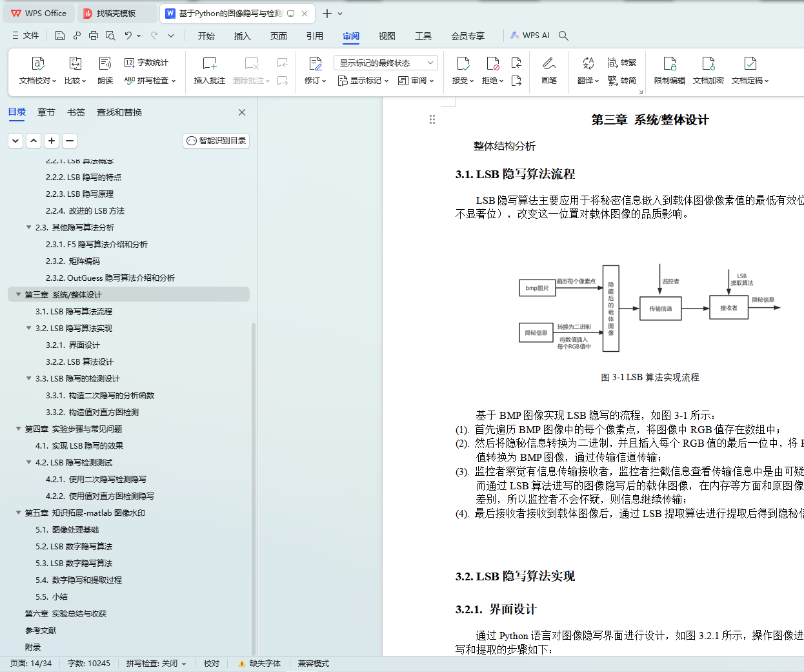Click the 智能识别目录 button
Viewport: 804px width, 672px height.
pos(216,141)
